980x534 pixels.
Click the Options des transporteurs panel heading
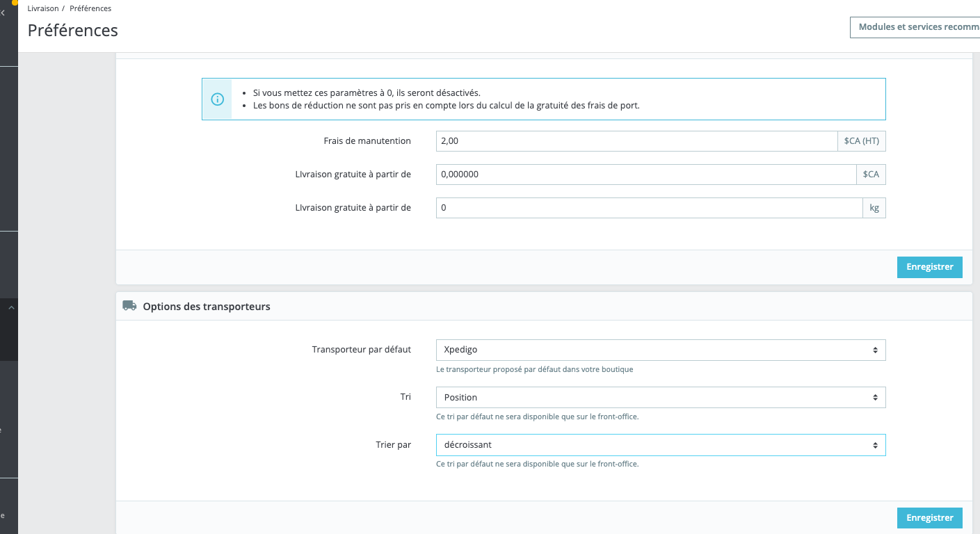point(207,307)
